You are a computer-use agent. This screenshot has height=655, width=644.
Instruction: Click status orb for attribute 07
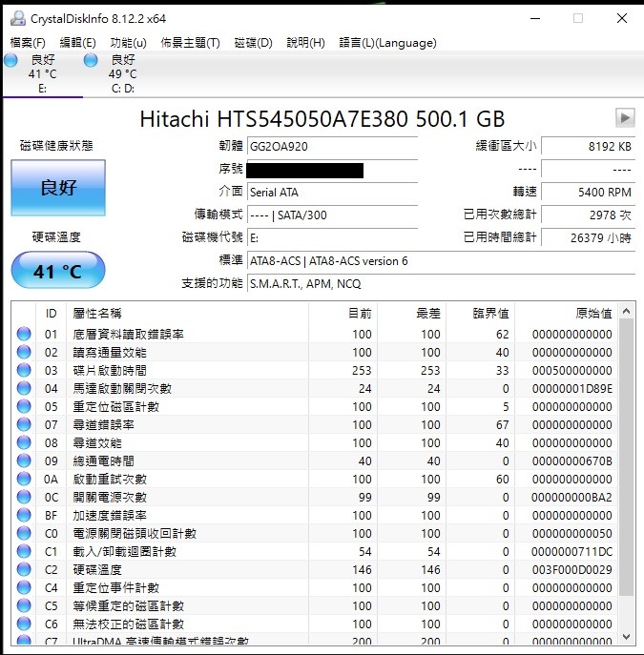(24, 424)
